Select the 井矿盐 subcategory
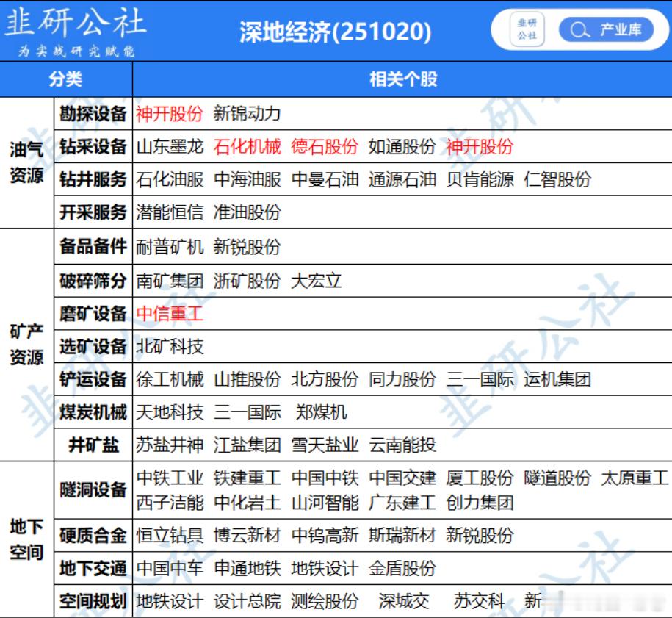The width and height of the screenshot is (672, 618). point(93,445)
